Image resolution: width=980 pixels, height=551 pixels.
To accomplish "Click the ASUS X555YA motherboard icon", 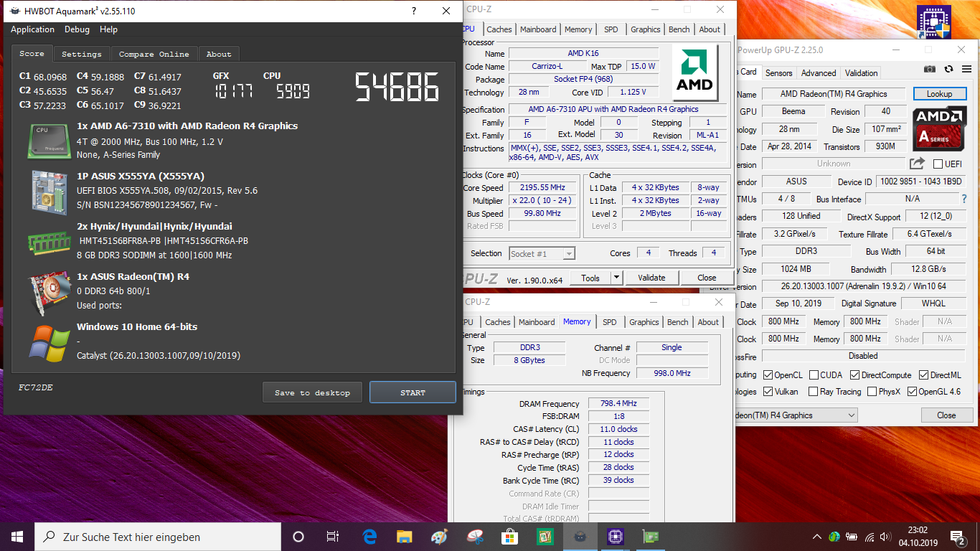I will click(x=50, y=192).
